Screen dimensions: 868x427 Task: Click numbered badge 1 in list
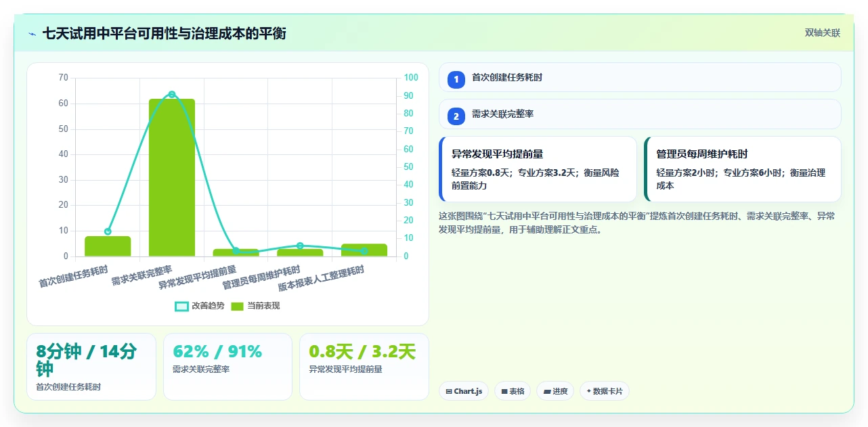pos(456,79)
